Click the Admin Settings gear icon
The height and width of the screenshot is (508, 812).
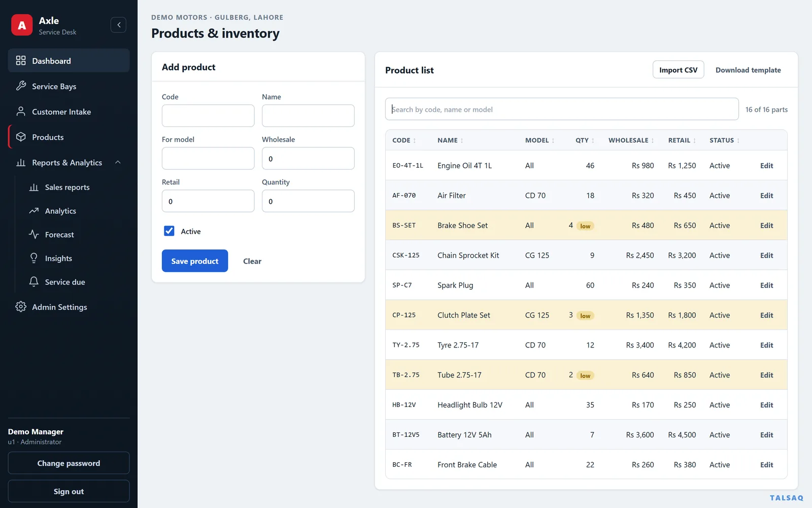21,306
